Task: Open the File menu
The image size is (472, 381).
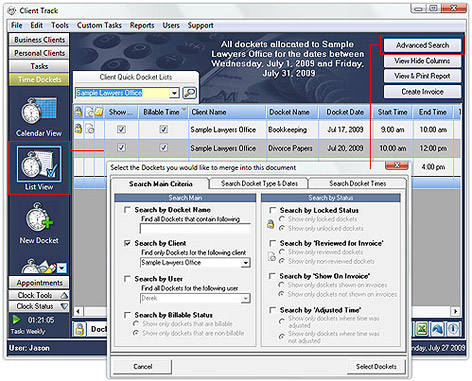Action: click(16, 25)
